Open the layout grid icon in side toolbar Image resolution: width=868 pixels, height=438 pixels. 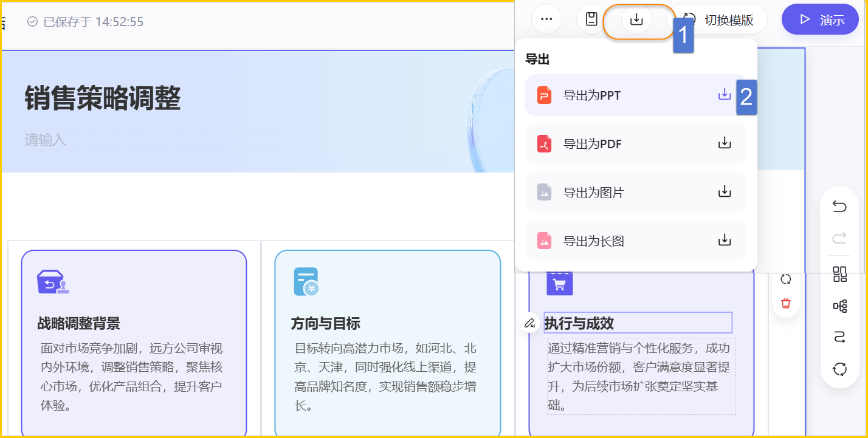[x=839, y=275]
